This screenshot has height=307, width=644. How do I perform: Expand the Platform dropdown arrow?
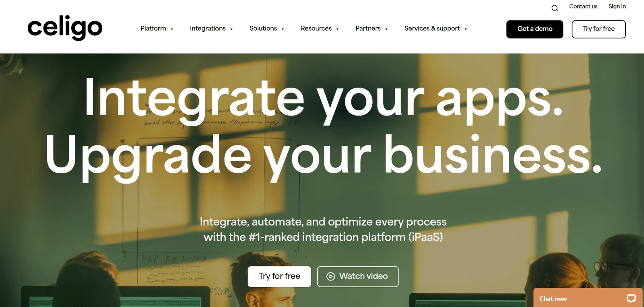tap(172, 29)
